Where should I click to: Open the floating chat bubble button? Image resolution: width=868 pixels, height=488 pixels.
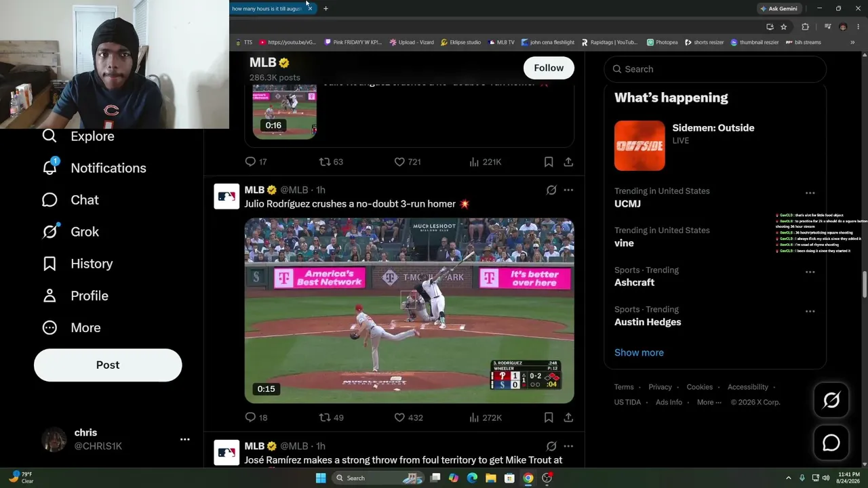[x=831, y=443]
